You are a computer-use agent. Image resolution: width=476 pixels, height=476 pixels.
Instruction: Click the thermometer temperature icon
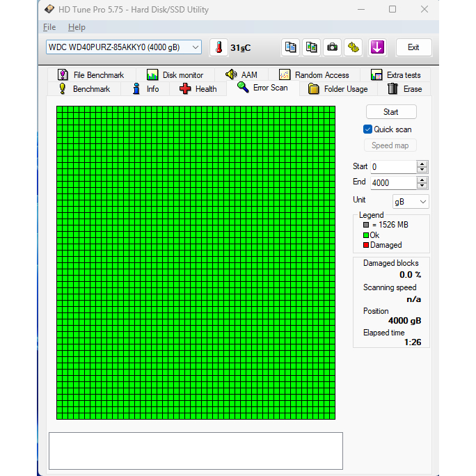219,47
